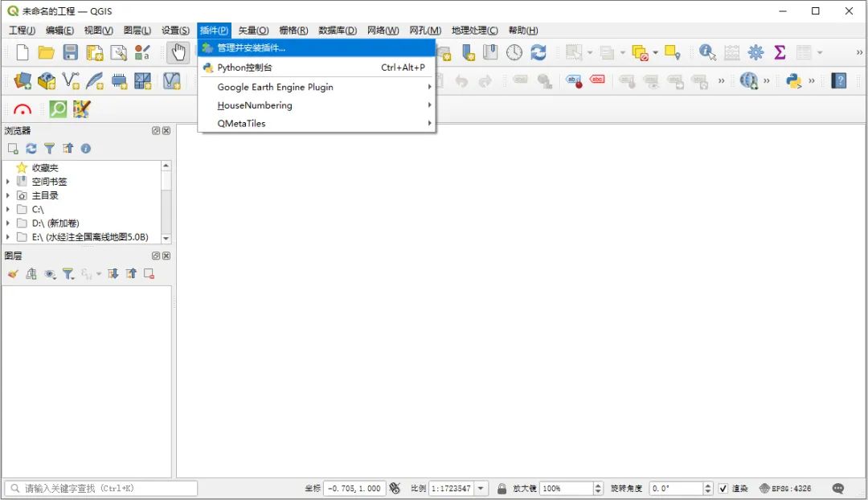Screen dimensions: 868x500
Task: Enable browser item properties info icon
Action: tap(86, 149)
